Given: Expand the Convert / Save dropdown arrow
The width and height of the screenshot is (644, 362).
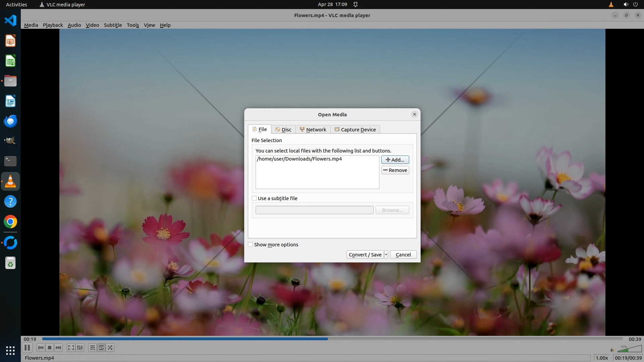Looking at the screenshot, I should pyautogui.click(x=386, y=255).
